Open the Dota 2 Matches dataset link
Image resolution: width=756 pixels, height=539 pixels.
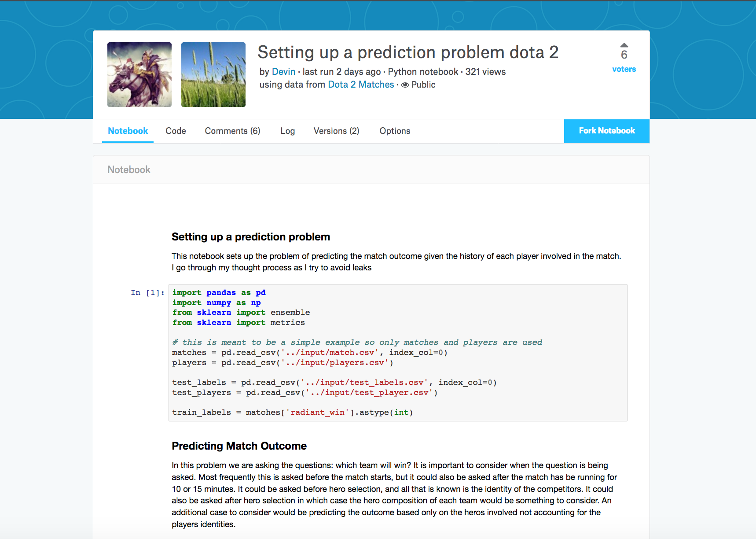361,85
